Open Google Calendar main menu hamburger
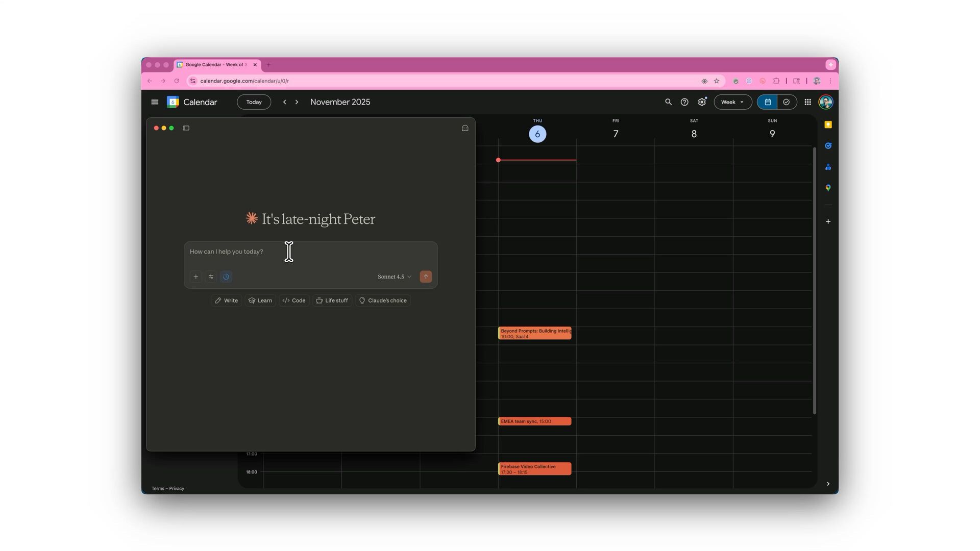980x551 pixels. point(155,102)
